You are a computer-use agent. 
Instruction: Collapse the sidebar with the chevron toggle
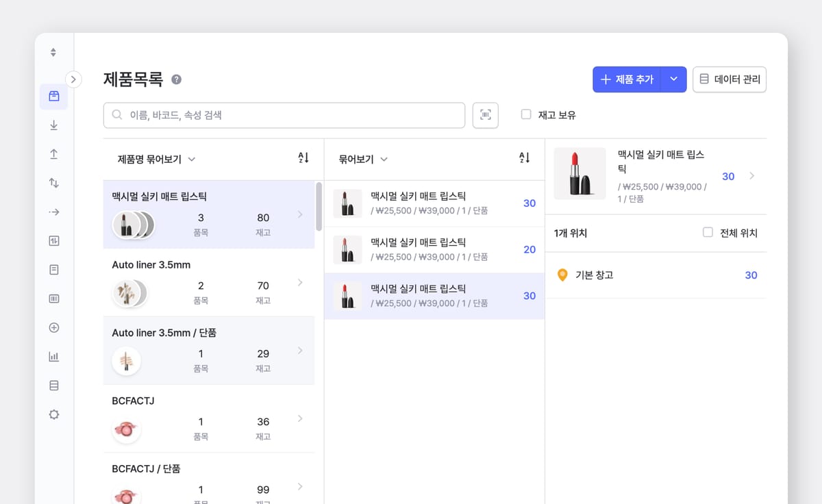(74, 79)
